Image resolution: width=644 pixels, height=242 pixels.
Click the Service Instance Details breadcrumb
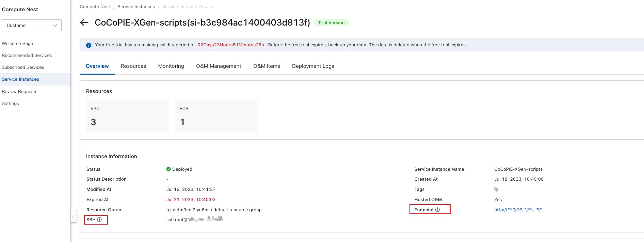coord(188,6)
